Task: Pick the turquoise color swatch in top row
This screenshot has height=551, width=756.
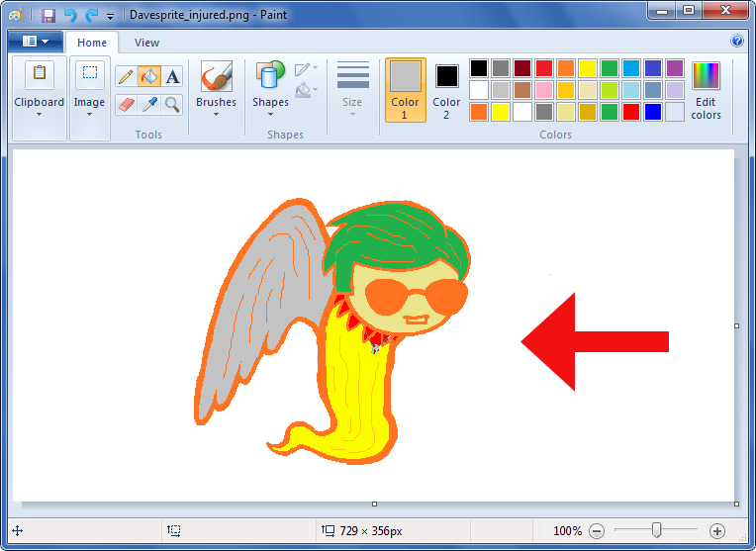Action: click(631, 68)
